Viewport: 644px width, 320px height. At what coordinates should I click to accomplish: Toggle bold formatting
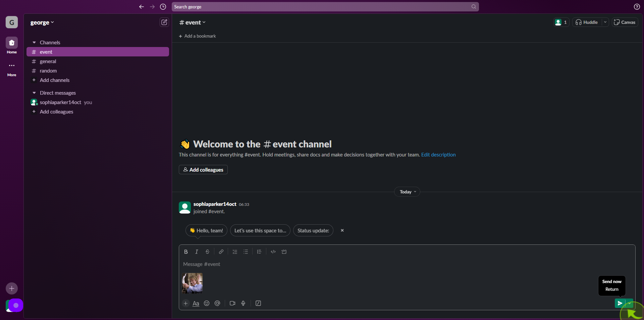(186, 252)
